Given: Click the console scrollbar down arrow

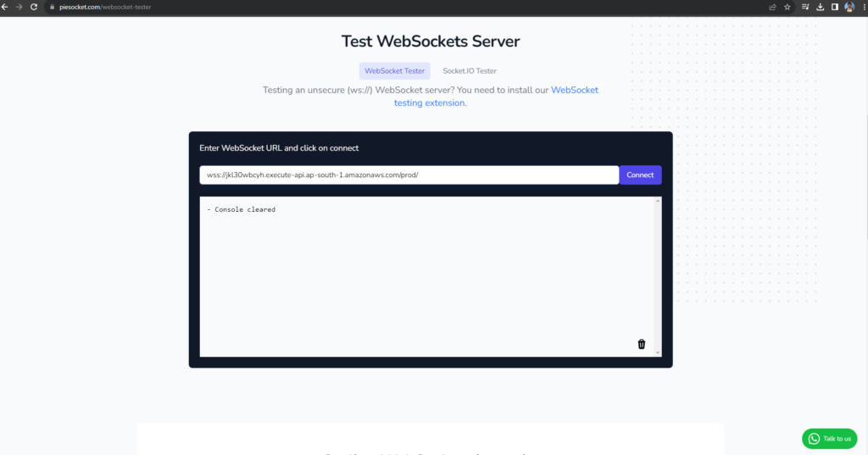Looking at the screenshot, I should [x=658, y=352].
